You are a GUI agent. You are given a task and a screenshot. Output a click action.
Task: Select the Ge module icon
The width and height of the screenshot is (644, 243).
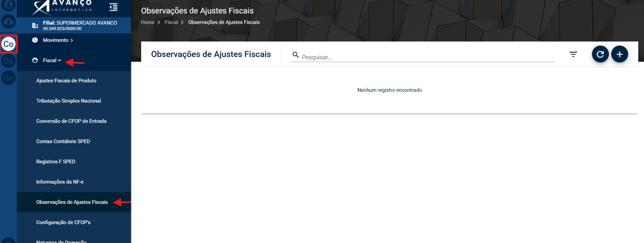tap(8, 78)
